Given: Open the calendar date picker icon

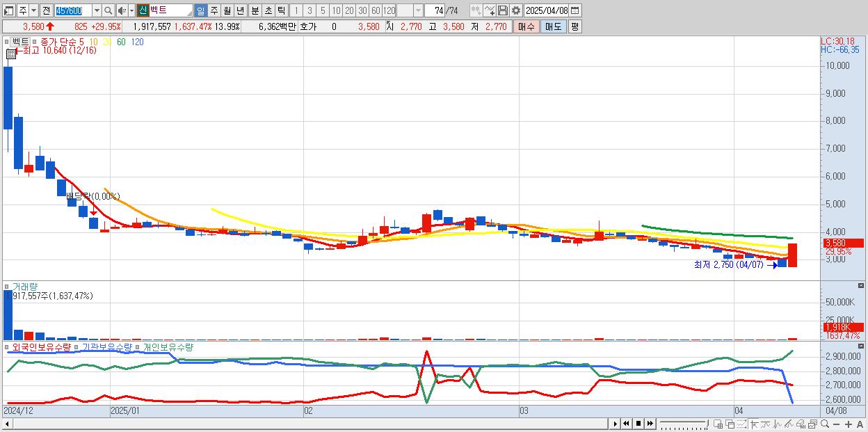Looking at the screenshot, I should 575,10.
